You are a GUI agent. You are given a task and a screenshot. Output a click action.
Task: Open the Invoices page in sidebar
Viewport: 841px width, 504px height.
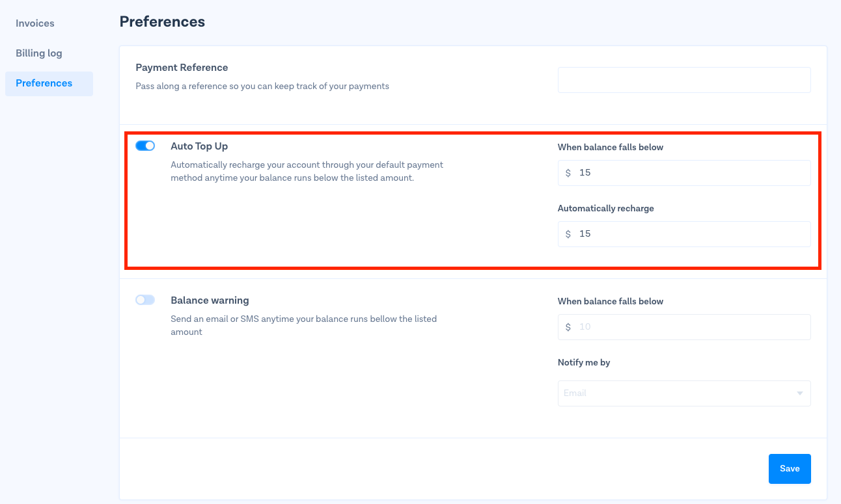click(35, 23)
